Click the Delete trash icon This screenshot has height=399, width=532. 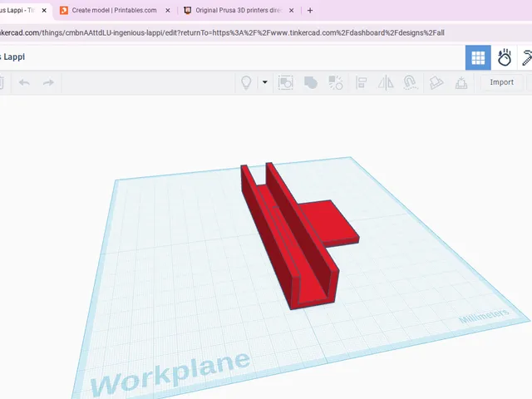(2, 82)
